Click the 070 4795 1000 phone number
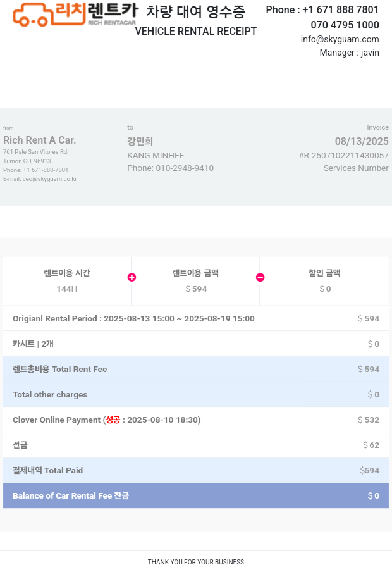The width and height of the screenshot is (392, 567). click(345, 25)
